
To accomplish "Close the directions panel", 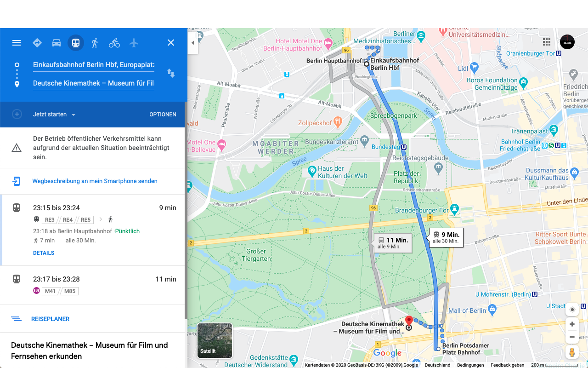I will click(171, 43).
